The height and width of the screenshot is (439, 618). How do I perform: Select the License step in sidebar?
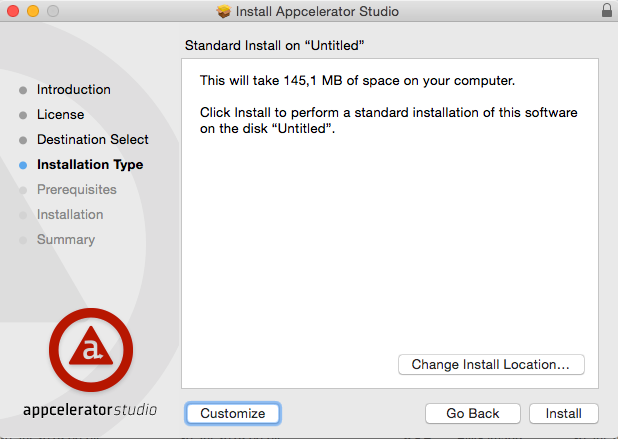61,114
